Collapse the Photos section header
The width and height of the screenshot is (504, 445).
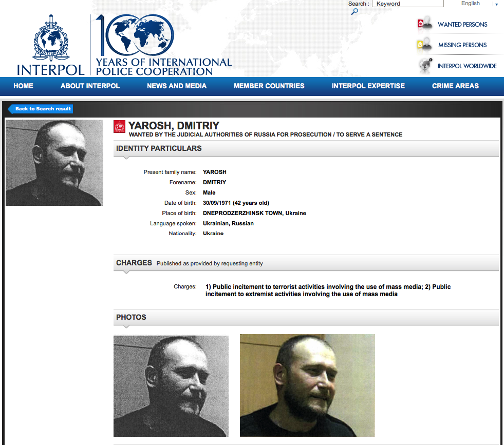[306, 317]
